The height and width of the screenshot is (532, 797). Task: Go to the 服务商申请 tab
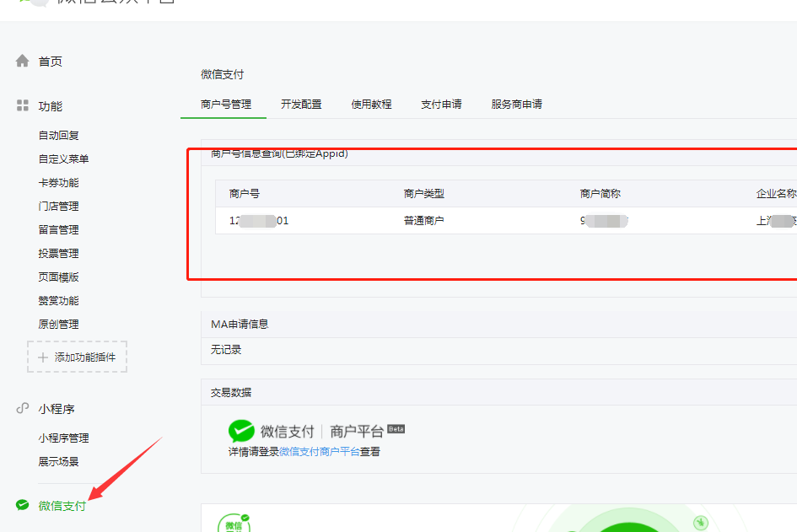point(516,105)
